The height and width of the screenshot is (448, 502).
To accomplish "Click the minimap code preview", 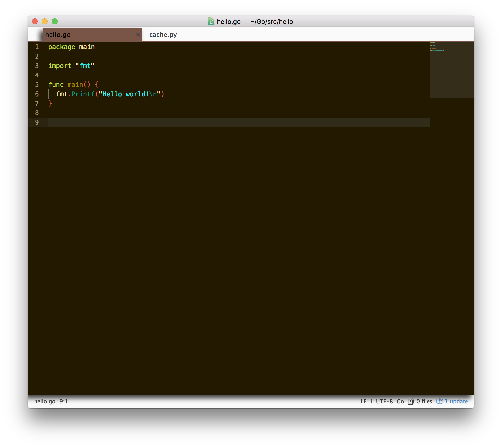I will coord(437,47).
